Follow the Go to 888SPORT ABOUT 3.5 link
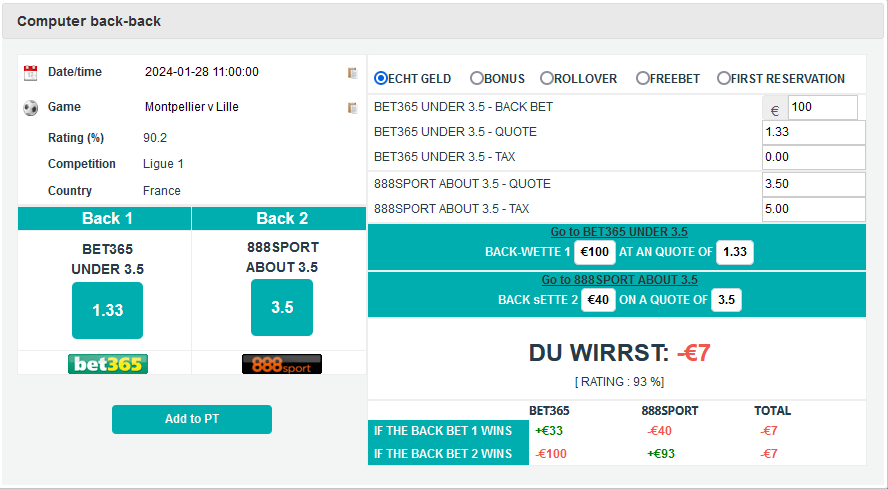 620,280
